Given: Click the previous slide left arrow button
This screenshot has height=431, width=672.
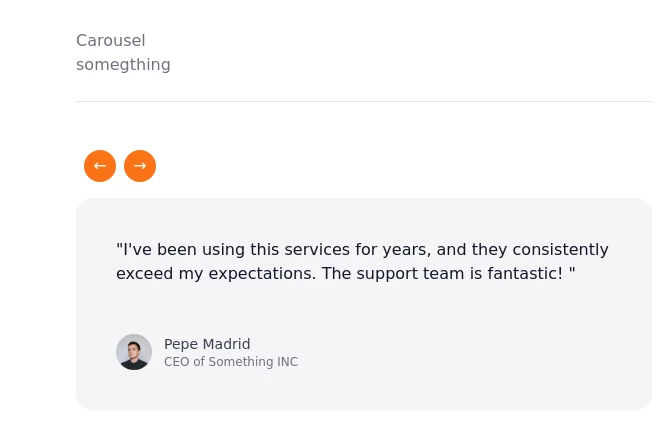Looking at the screenshot, I should click(100, 166).
